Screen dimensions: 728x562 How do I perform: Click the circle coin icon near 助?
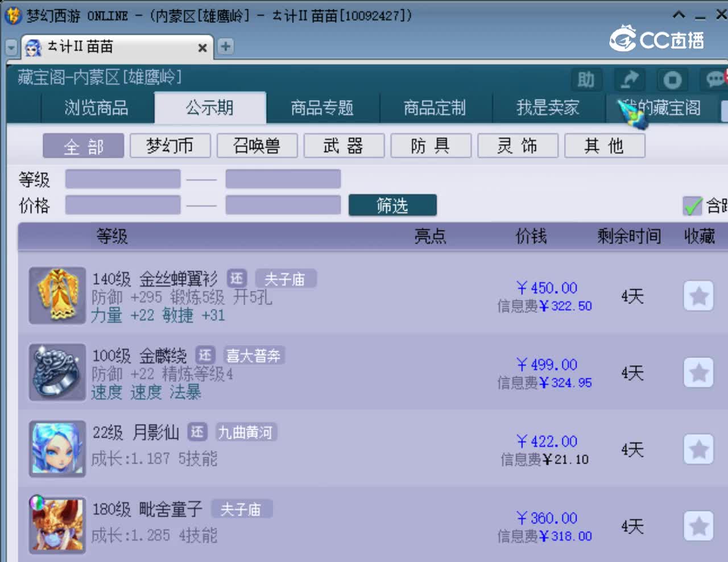click(x=672, y=80)
